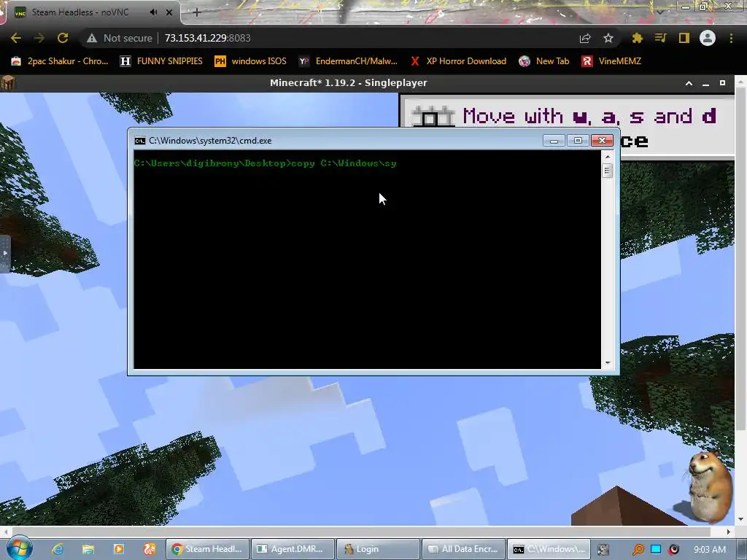The height and width of the screenshot is (560, 747).
Task: Open the cmd.exe title bar system icon
Action: 139,141
